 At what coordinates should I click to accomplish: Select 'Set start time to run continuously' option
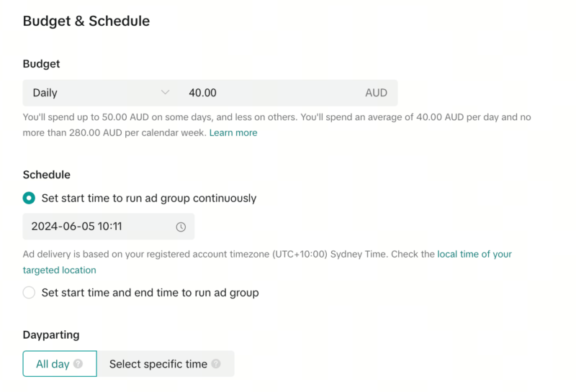pyautogui.click(x=29, y=198)
